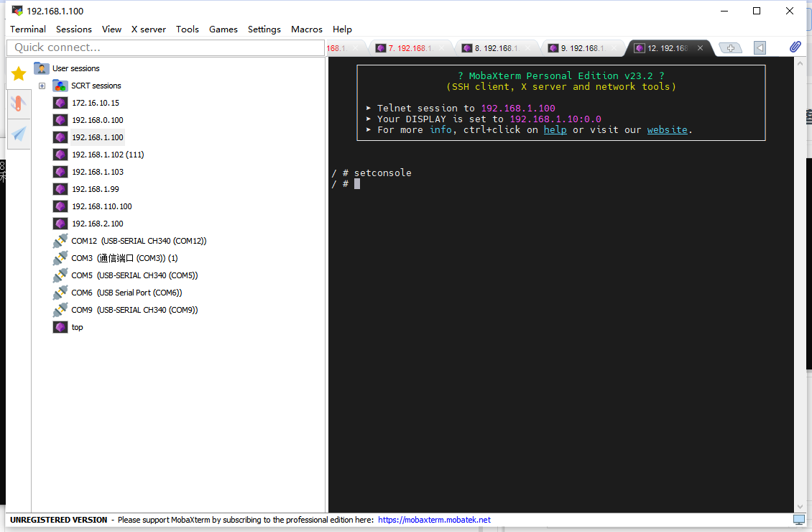The width and height of the screenshot is (812, 532).
Task: Switch to tab 9. 192.168.1
Action: click(x=583, y=48)
